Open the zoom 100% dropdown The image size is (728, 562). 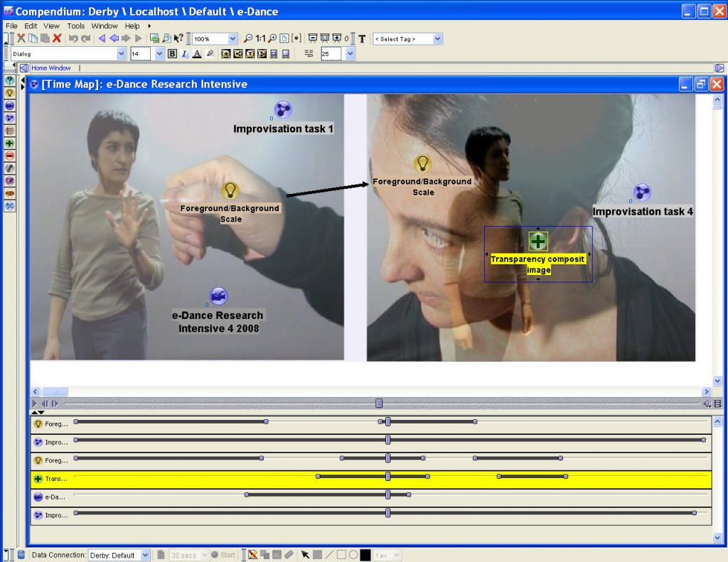click(x=232, y=39)
